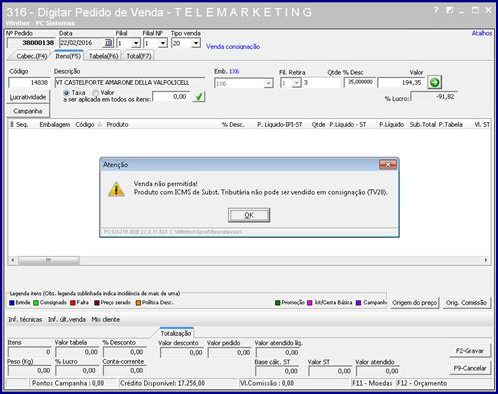Select the Valor radio button

tap(95, 93)
